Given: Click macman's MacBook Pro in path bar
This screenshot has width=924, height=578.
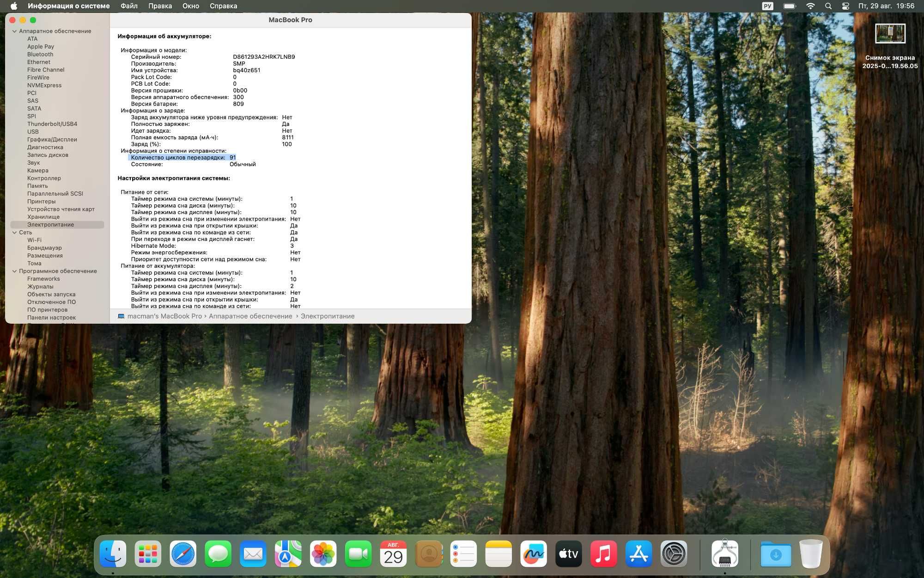Looking at the screenshot, I should click(x=160, y=316).
